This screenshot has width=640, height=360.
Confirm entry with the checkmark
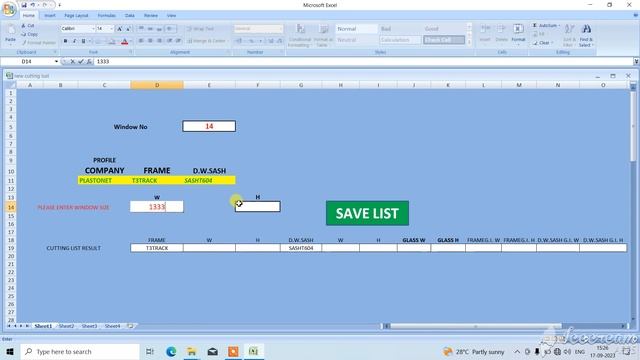[x=81, y=61]
